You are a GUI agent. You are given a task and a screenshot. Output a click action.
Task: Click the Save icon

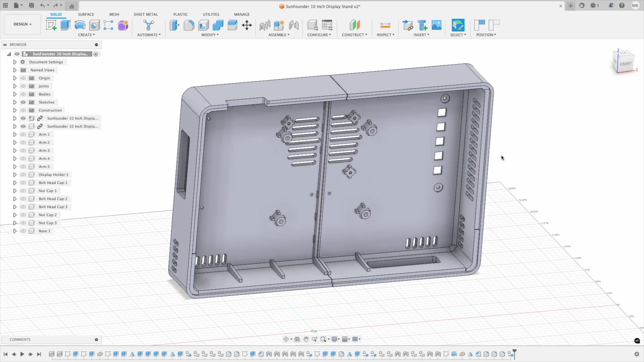pos(32,5)
